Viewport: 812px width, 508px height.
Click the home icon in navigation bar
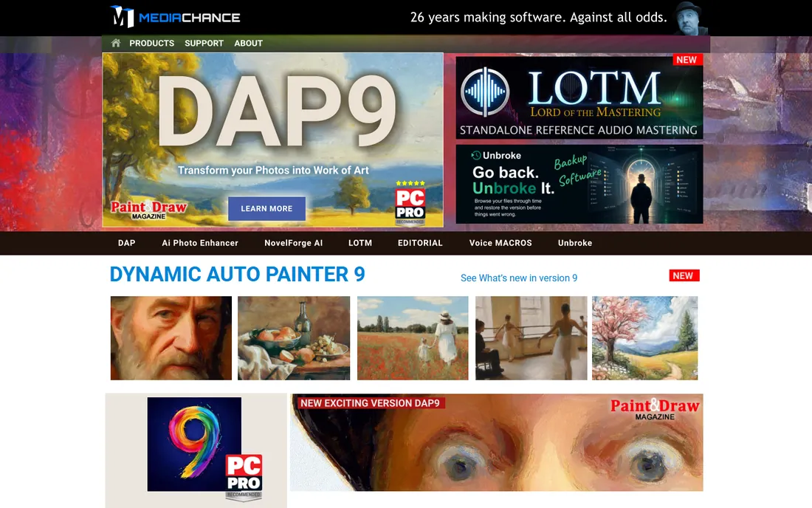coord(115,43)
